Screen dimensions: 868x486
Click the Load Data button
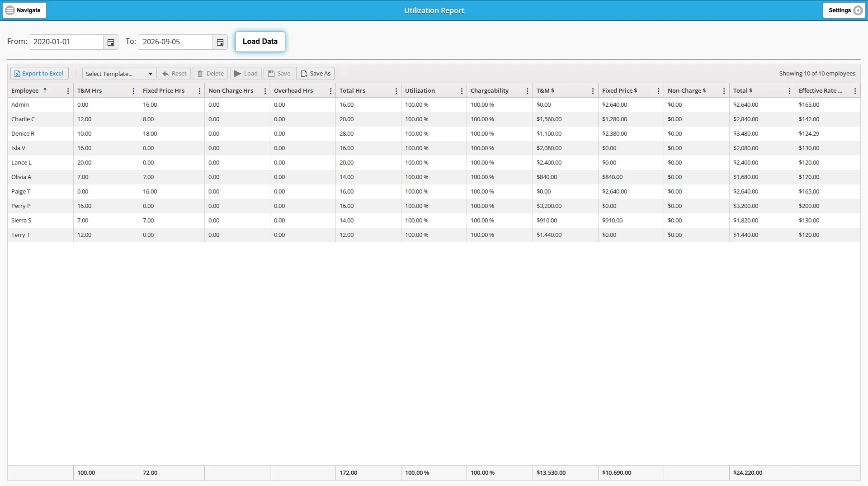260,42
